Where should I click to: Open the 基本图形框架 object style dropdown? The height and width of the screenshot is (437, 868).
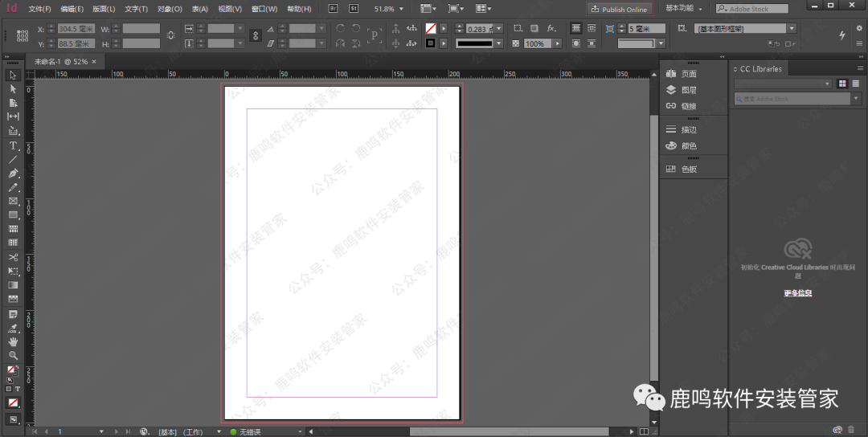(745, 28)
